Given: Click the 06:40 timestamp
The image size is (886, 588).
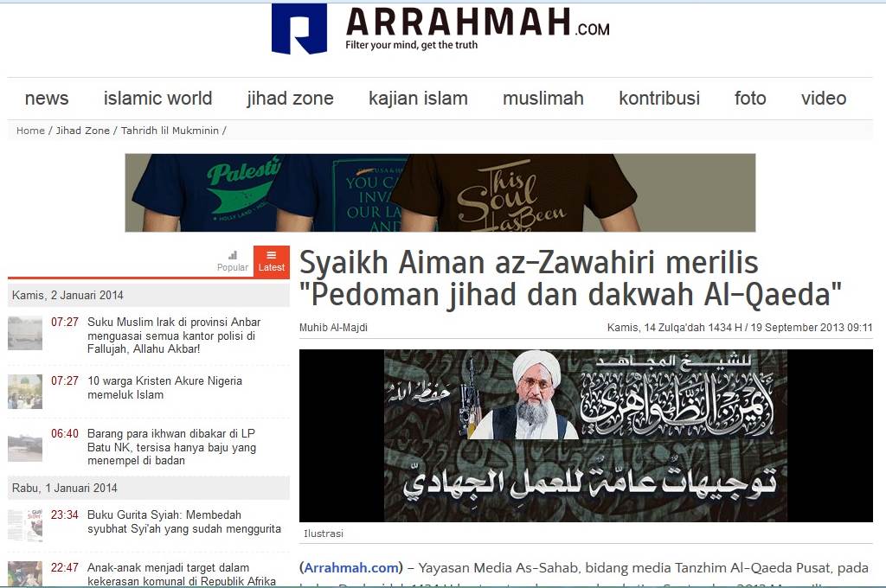Looking at the screenshot, I should pyautogui.click(x=64, y=433).
